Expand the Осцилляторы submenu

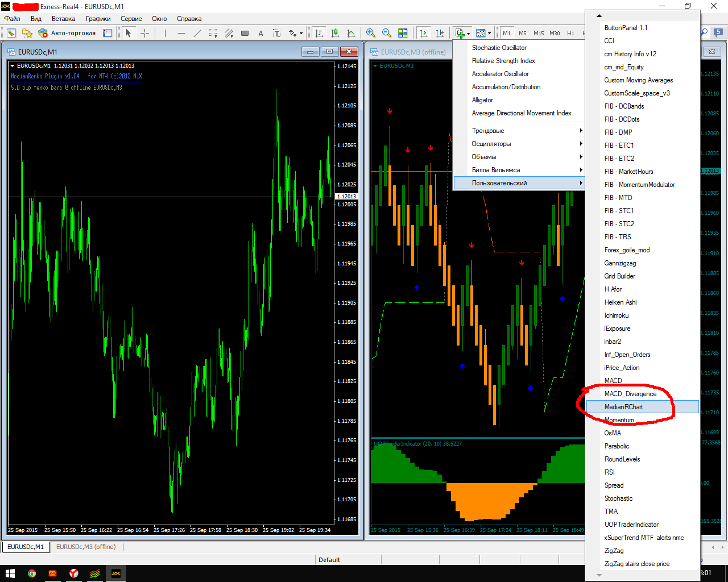pos(519,144)
